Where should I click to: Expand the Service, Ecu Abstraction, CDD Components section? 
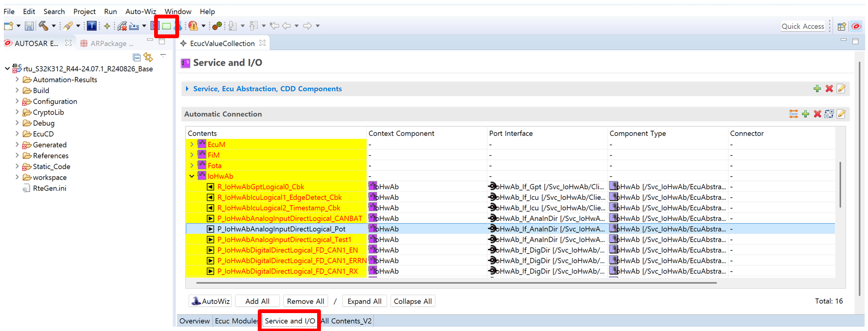point(188,89)
